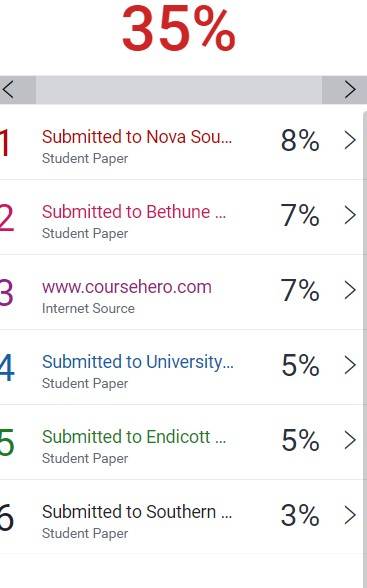The height and width of the screenshot is (588, 367).
Task: Select source number 3 badge
Action: coord(6,292)
